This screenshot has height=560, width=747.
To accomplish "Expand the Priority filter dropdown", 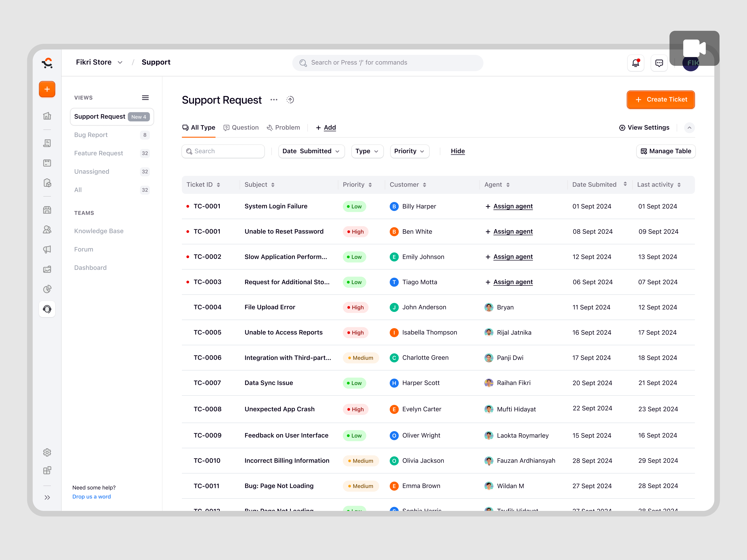I will [409, 151].
